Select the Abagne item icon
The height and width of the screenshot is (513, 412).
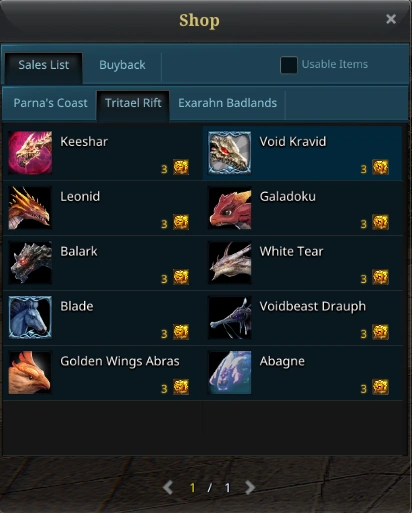(x=230, y=372)
